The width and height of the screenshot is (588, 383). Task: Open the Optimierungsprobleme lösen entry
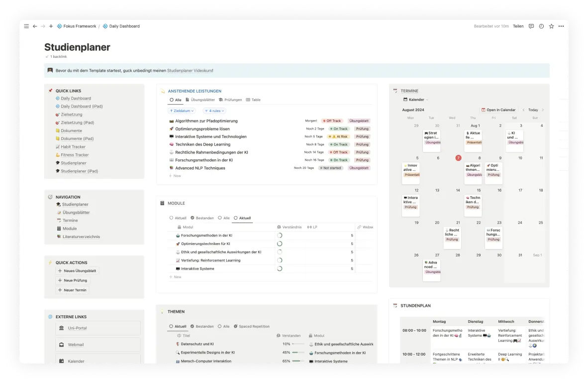202,128
